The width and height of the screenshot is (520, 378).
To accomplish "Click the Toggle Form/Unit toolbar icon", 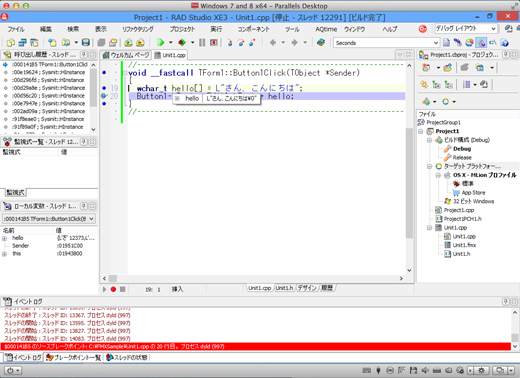I will coord(34,42).
